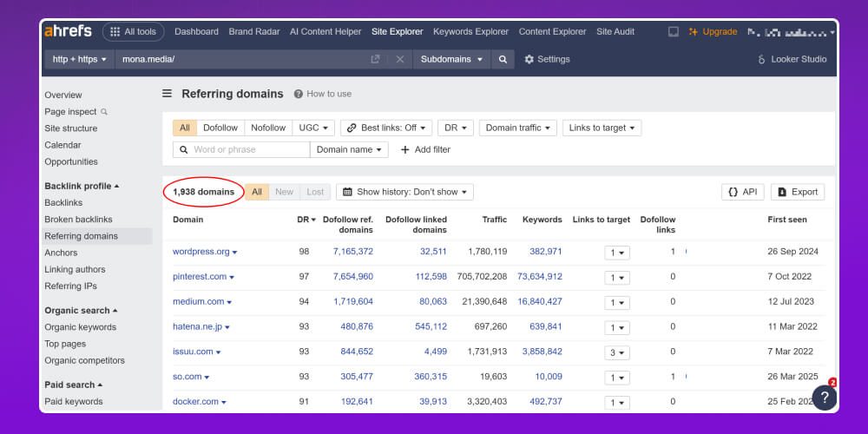
Task: Collapse the Backlink profile section
Action: [82, 186]
